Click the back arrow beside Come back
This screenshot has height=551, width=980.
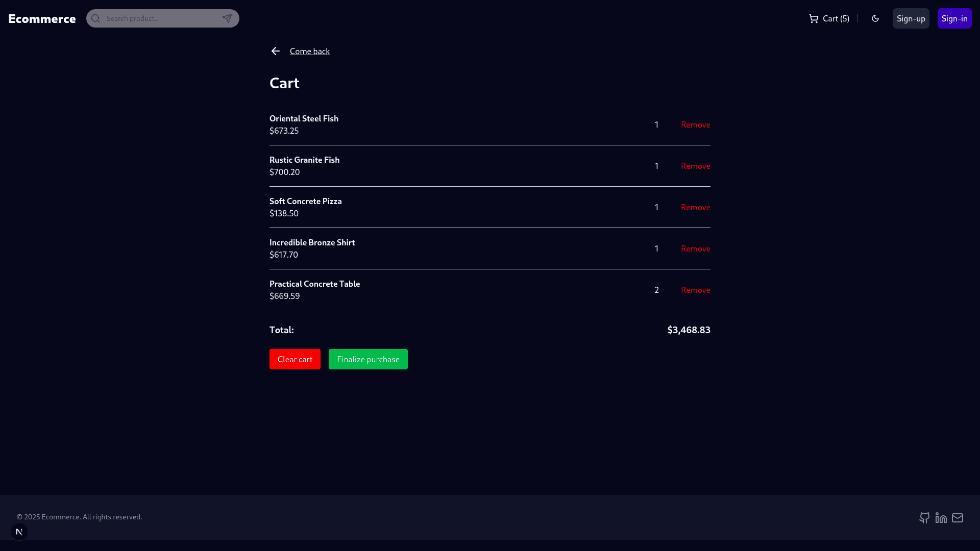276,51
